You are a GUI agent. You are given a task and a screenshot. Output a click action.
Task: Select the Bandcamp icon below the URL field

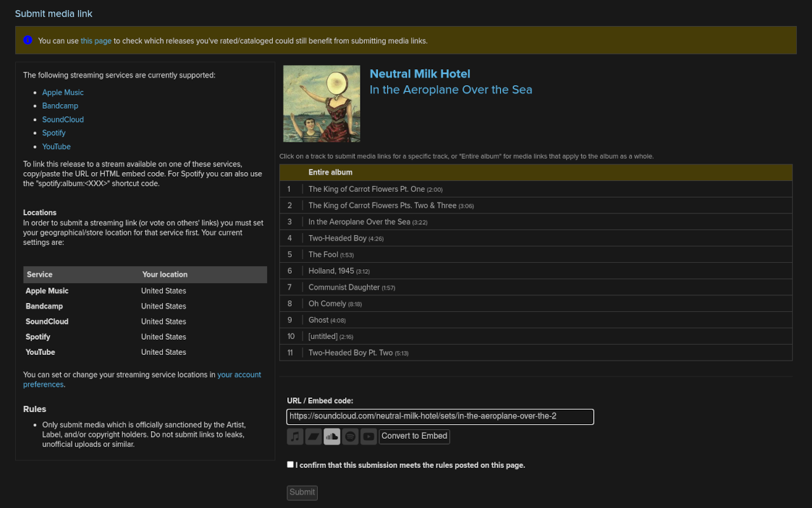[x=313, y=436]
